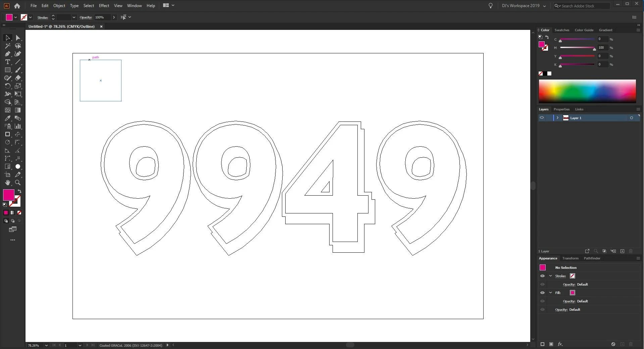Toggle Fill visibility in Appearance panel
The height and width of the screenshot is (349, 644).
coord(542,293)
